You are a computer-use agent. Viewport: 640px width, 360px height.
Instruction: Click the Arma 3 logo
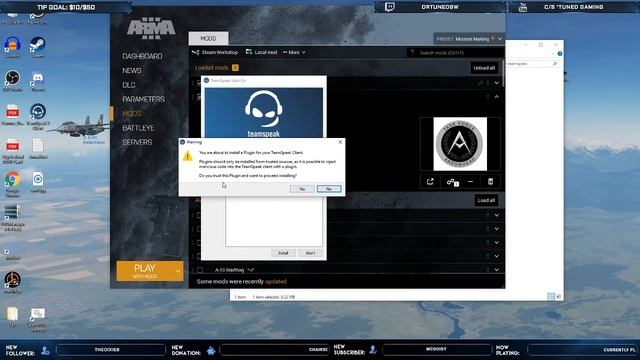tap(151, 29)
